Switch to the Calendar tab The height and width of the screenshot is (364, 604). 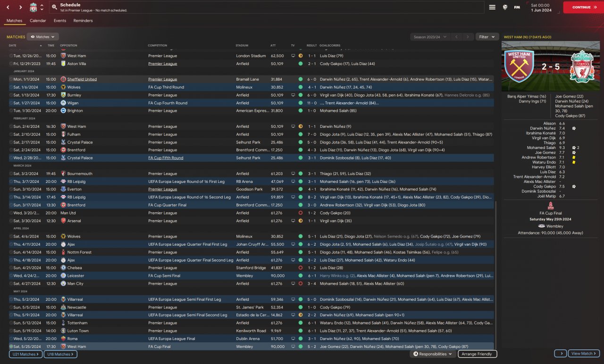pyautogui.click(x=38, y=21)
